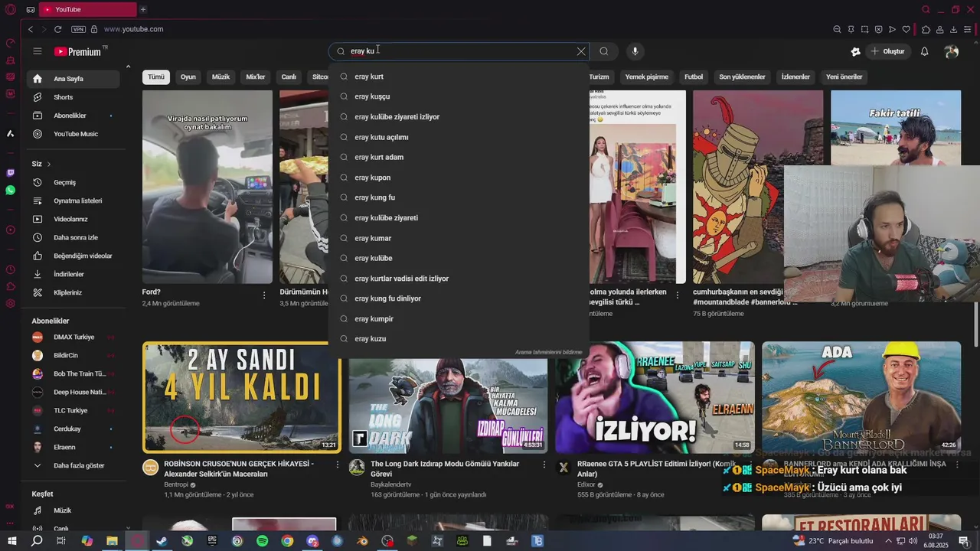The width and height of the screenshot is (980, 551).
Task: Open Videolarınız
Action: 73,219
